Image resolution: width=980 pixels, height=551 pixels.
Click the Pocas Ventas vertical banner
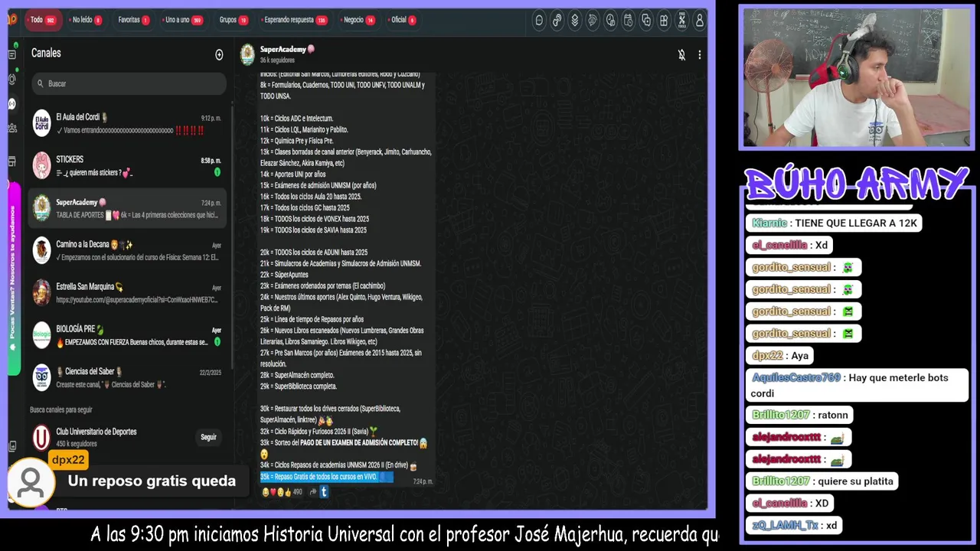tap(14, 279)
